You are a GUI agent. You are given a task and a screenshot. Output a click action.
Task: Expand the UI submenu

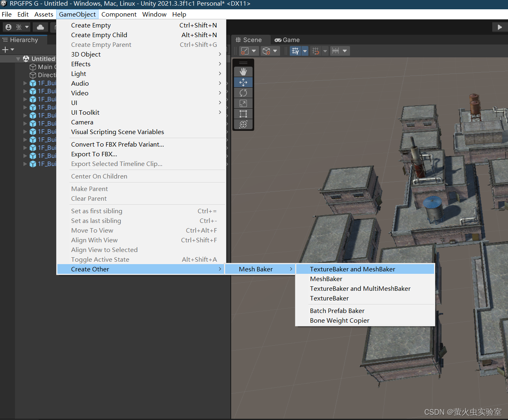click(x=141, y=103)
